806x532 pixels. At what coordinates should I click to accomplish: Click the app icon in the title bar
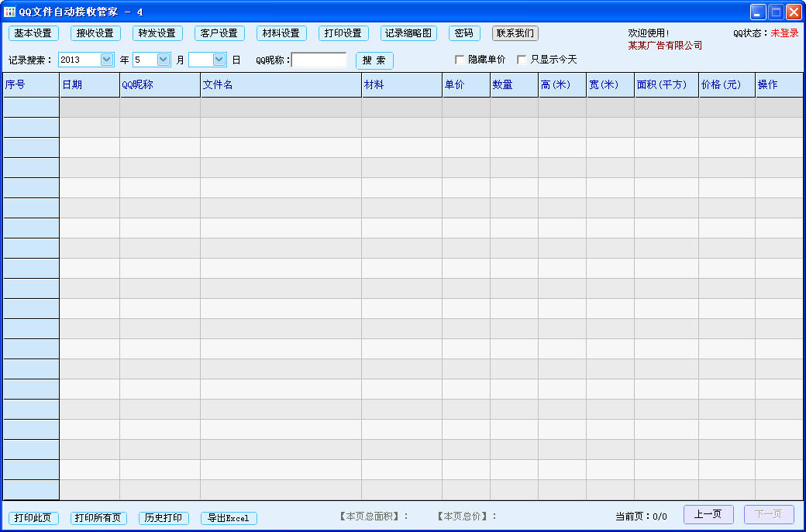[10, 12]
